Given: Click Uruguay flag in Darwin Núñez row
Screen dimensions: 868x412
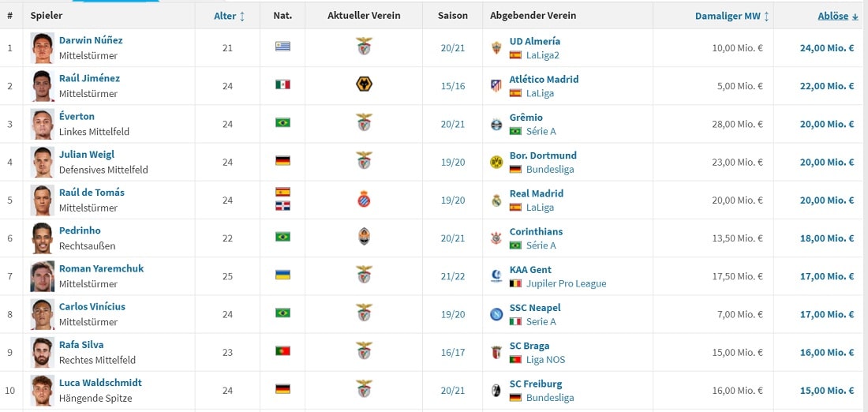Looking at the screenshot, I should 282,46.
